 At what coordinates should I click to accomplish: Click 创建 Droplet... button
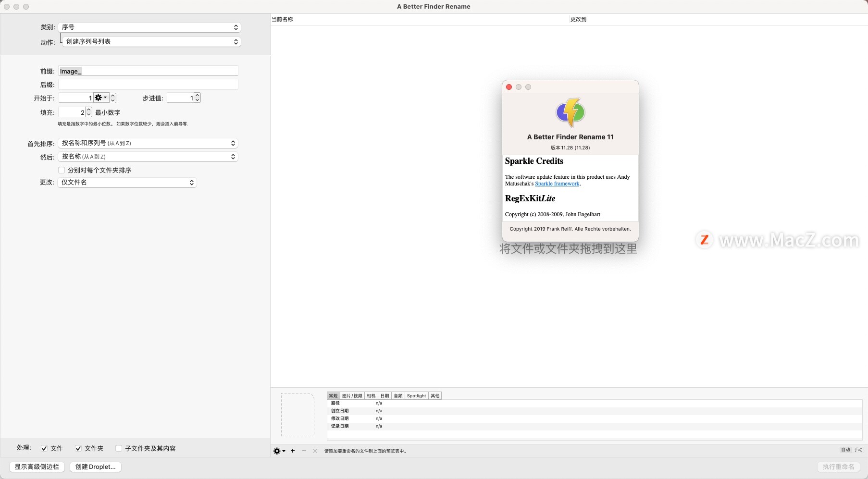click(96, 467)
